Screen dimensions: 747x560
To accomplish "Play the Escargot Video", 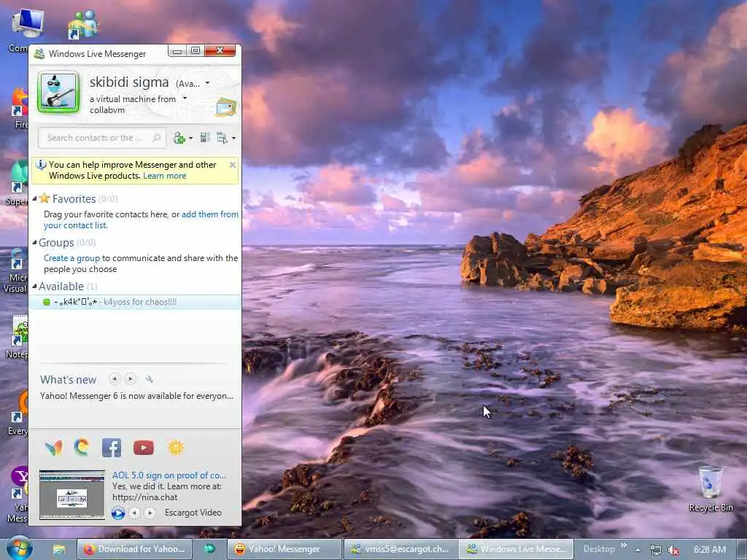I will point(118,513).
